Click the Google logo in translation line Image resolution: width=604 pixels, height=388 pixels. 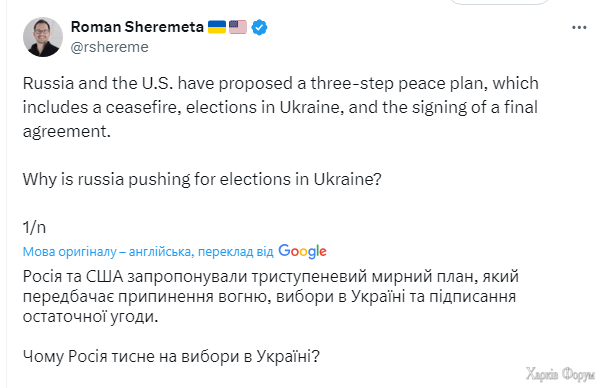tap(302, 251)
